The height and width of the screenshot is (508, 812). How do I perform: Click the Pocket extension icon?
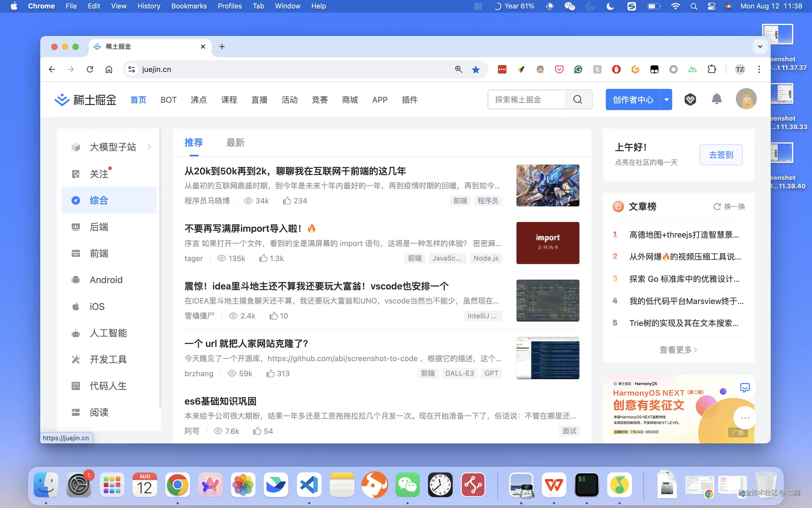(x=559, y=69)
